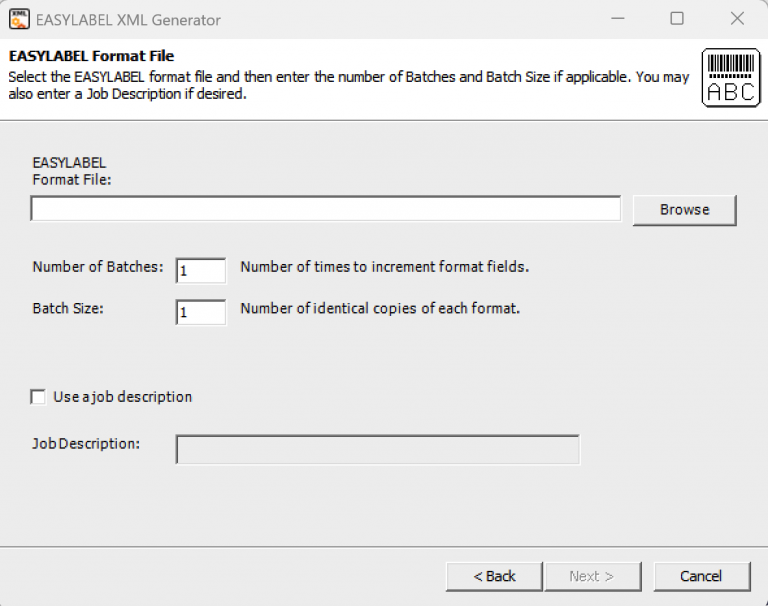Close the EASYLABEL XML Generator window
The image size is (768, 606).
coord(737,19)
